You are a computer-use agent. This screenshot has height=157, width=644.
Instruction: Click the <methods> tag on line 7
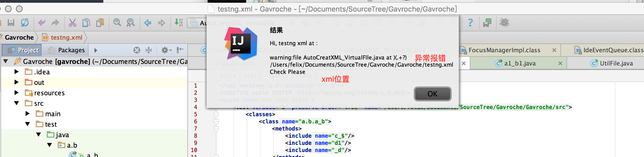287,129
